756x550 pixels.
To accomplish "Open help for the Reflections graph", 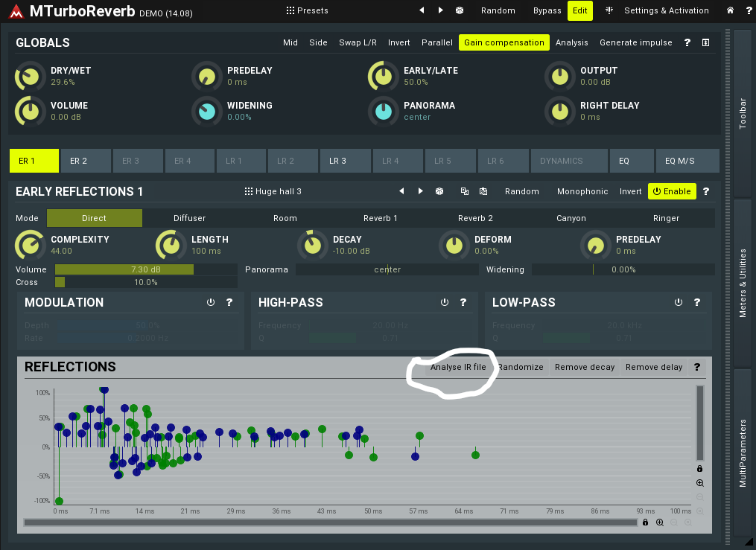I will tap(696, 367).
